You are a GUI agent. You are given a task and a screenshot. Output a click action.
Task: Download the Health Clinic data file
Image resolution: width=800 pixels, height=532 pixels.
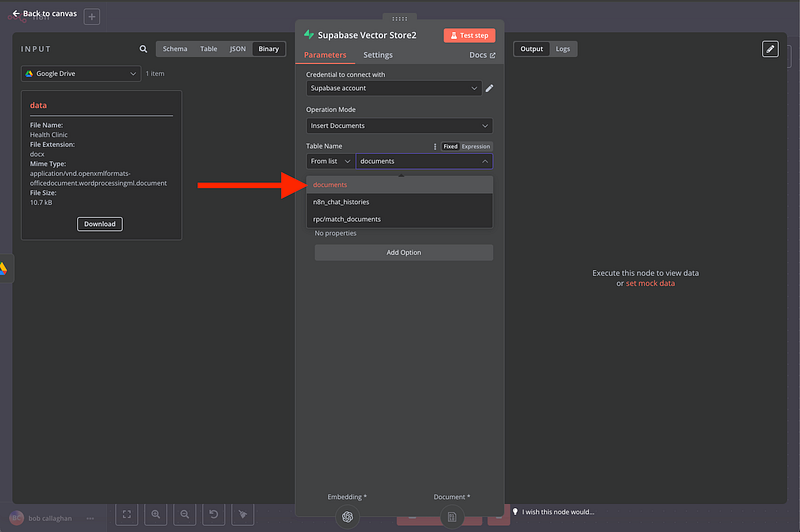pyautogui.click(x=100, y=224)
